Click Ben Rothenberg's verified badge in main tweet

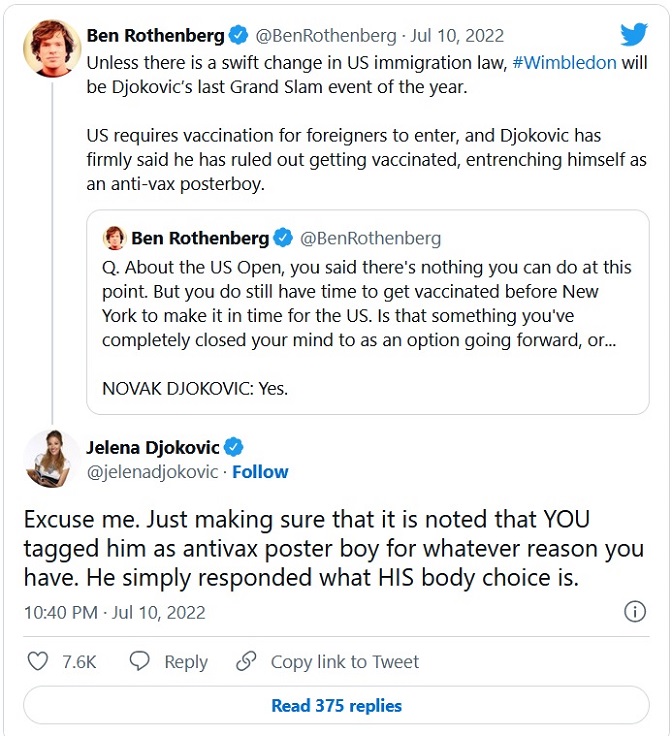pos(238,36)
